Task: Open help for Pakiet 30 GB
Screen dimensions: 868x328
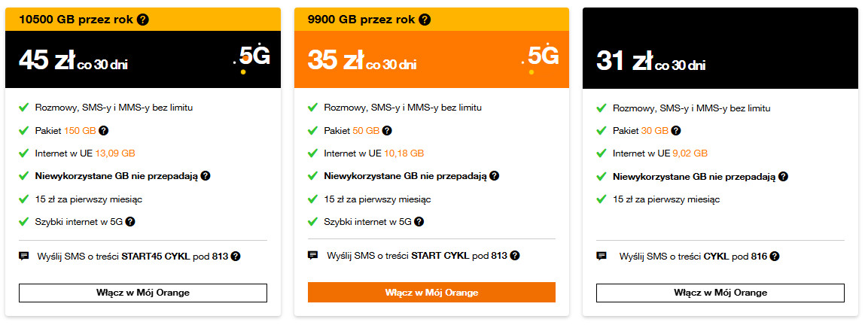Action: pyautogui.click(x=677, y=131)
